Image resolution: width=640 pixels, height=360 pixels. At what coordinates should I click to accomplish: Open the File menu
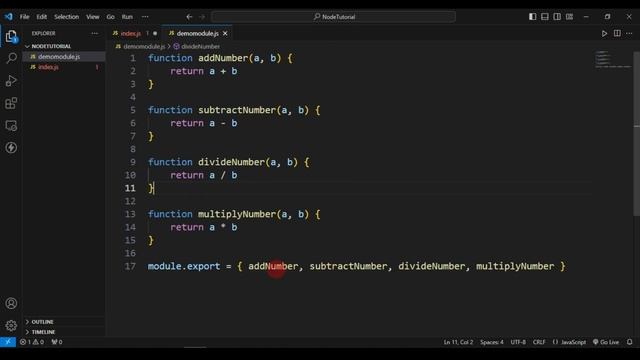pos(24,17)
